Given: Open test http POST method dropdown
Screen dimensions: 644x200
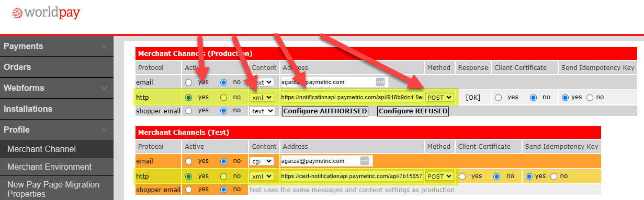Looking at the screenshot, I should point(439,177).
